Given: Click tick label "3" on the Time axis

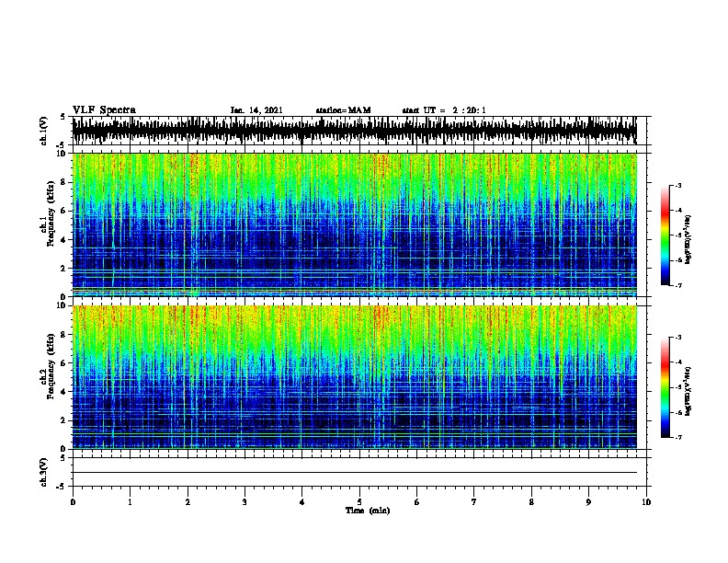Looking at the screenshot, I should pyautogui.click(x=245, y=502).
